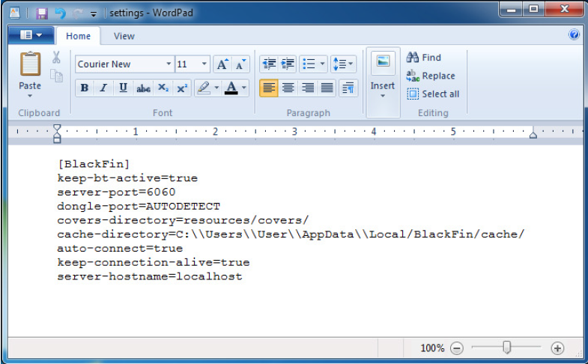
Task: Click the Copy icon
Action: tap(56, 76)
